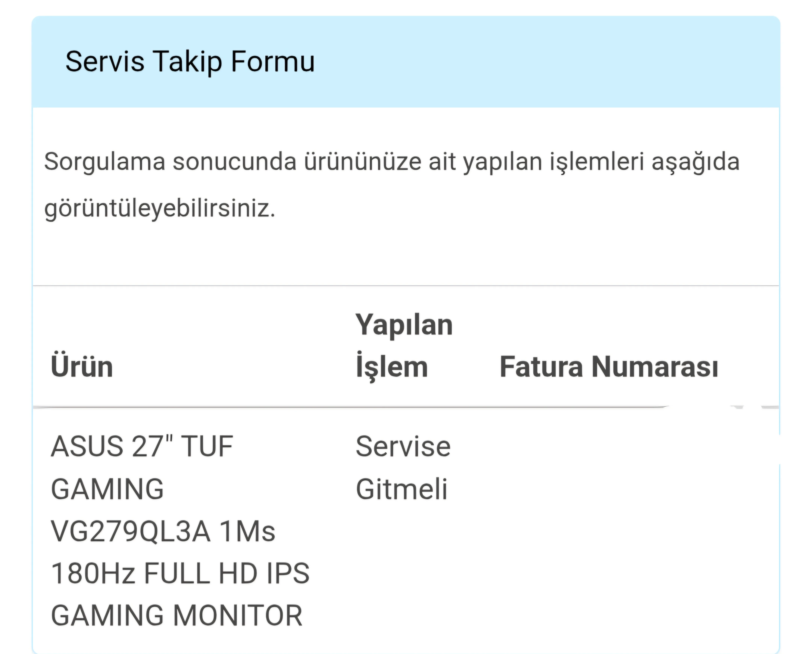Viewport: 812px width, 654px height.
Task: Click the Servis Takip Formu title
Action: pyautogui.click(x=190, y=61)
